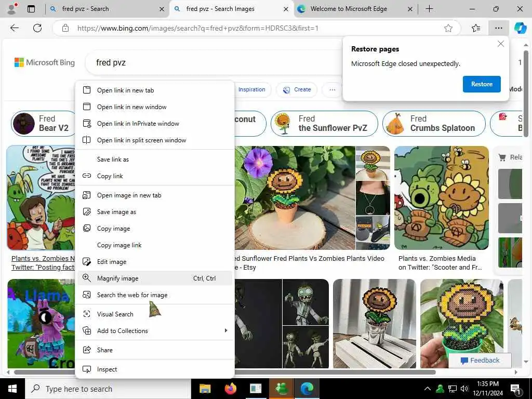Select Magnify image
Viewport: 532px width, 399px height.
point(155,278)
